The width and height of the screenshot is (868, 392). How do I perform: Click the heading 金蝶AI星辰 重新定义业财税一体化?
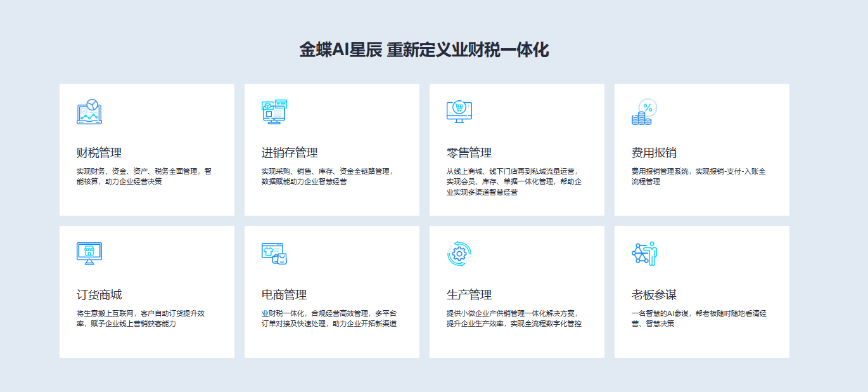coord(424,50)
